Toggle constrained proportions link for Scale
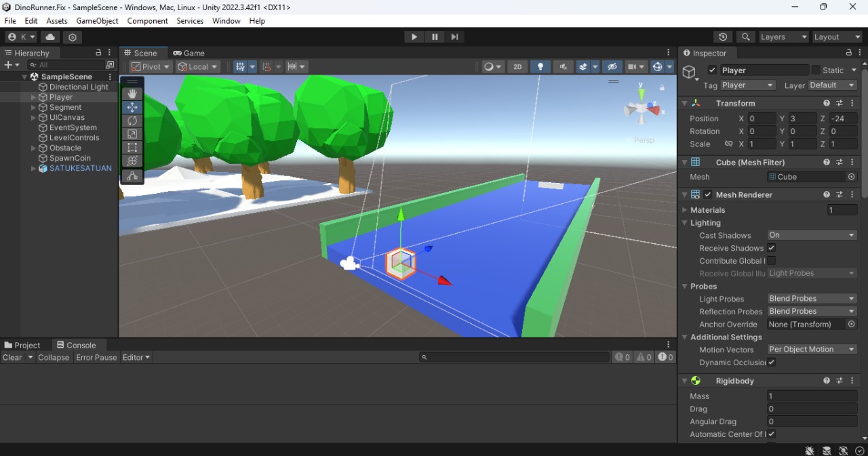Image resolution: width=868 pixels, height=456 pixels. pos(728,144)
